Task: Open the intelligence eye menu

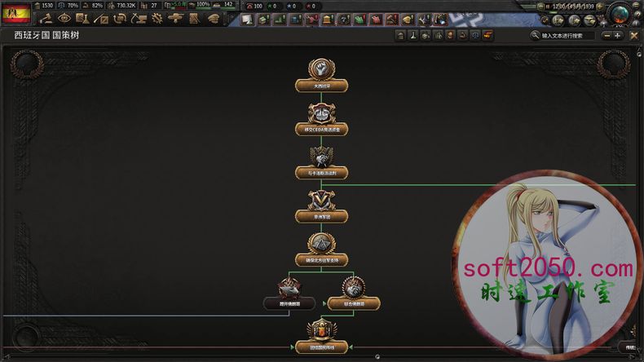Action: pos(64,18)
